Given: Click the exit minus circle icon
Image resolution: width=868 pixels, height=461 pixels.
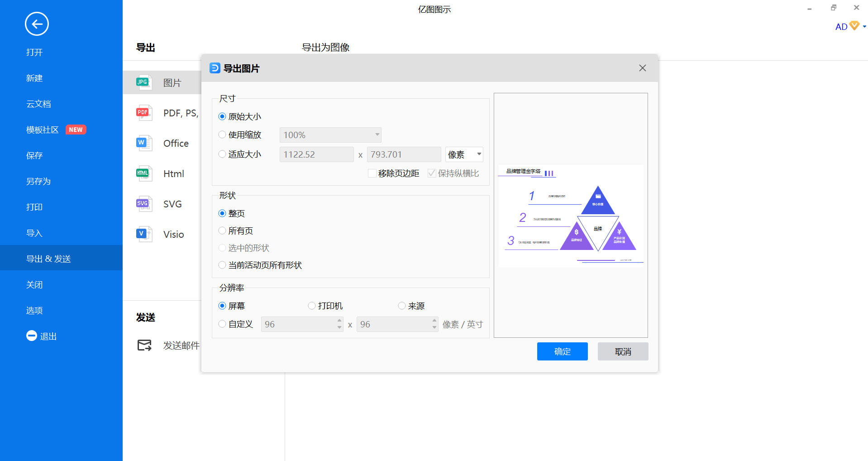Looking at the screenshot, I should 31,336.
